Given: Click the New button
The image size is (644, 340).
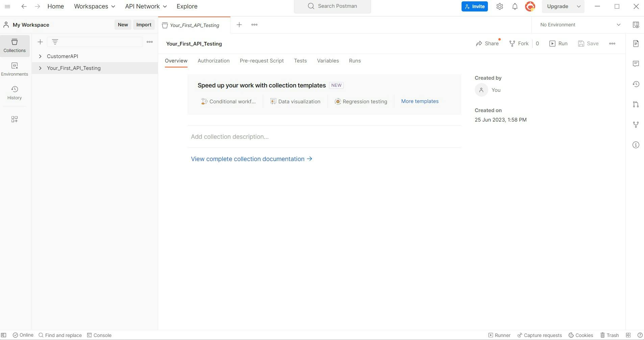Looking at the screenshot, I should click(x=123, y=25).
